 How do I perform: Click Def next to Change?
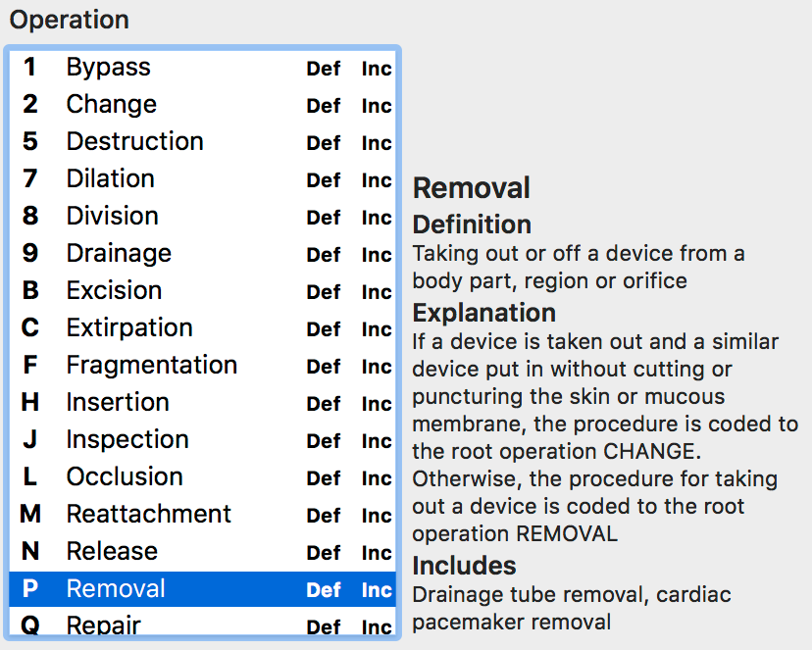[324, 106]
